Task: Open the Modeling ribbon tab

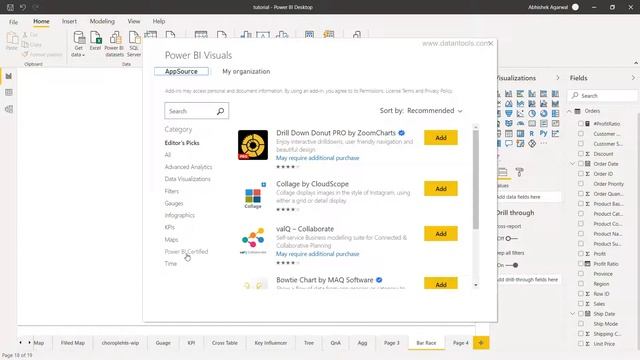Action: (102, 21)
